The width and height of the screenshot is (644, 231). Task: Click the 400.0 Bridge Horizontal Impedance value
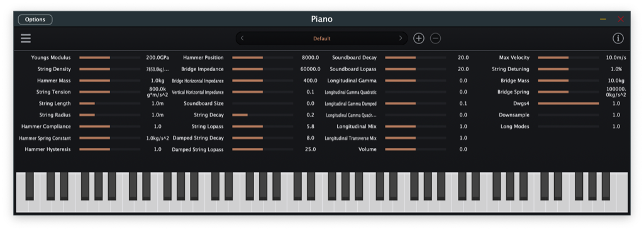[311, 81]
